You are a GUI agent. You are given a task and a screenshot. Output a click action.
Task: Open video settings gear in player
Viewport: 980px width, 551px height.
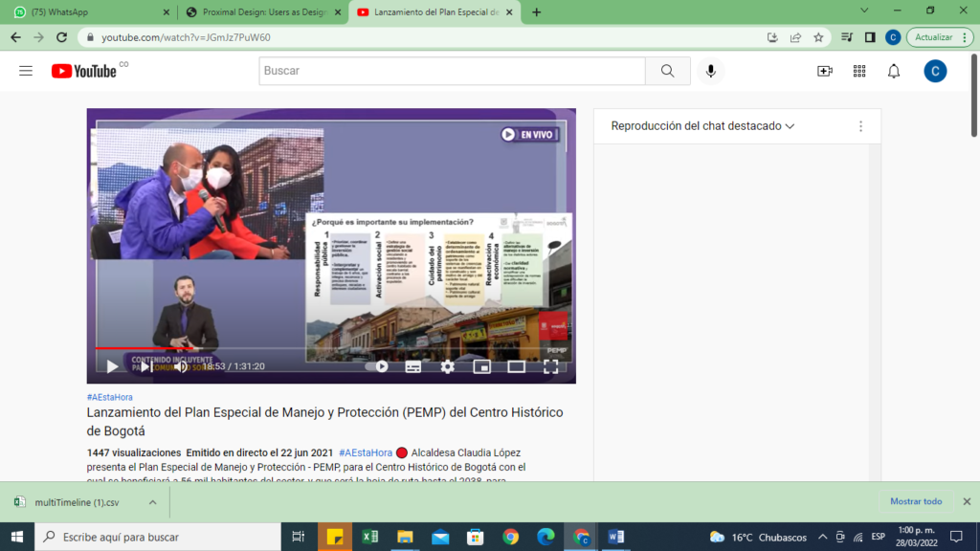point(447,366)
